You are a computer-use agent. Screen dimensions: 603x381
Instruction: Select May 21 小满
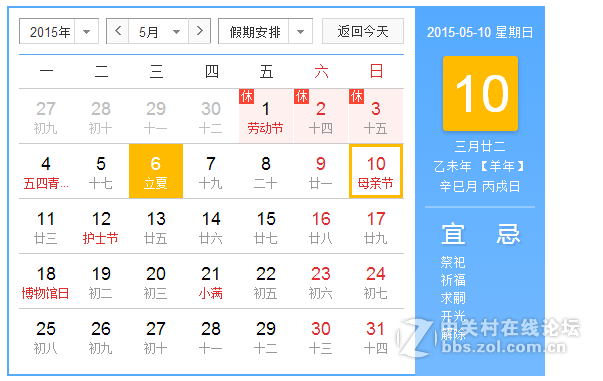click(211, 281)
